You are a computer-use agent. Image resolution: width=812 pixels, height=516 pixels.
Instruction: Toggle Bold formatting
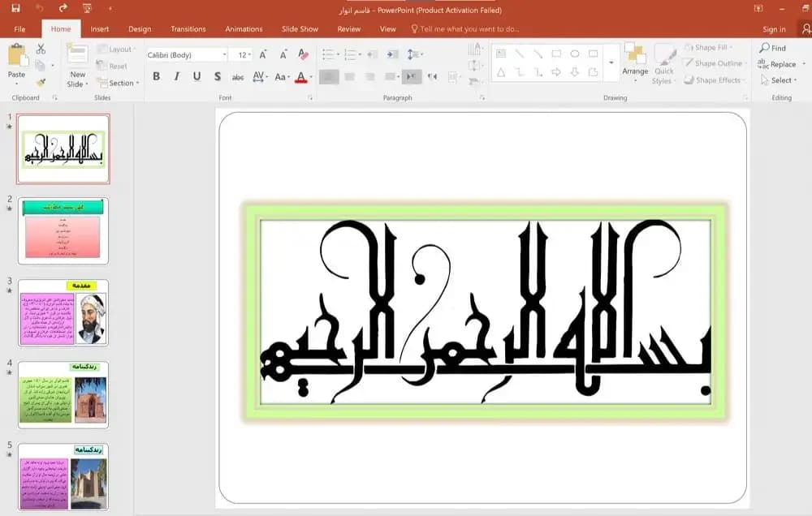pyautogui.click(x=157, y=76)
